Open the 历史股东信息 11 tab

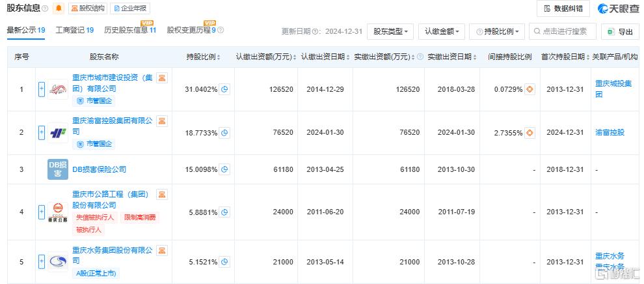tap(130, 30)
